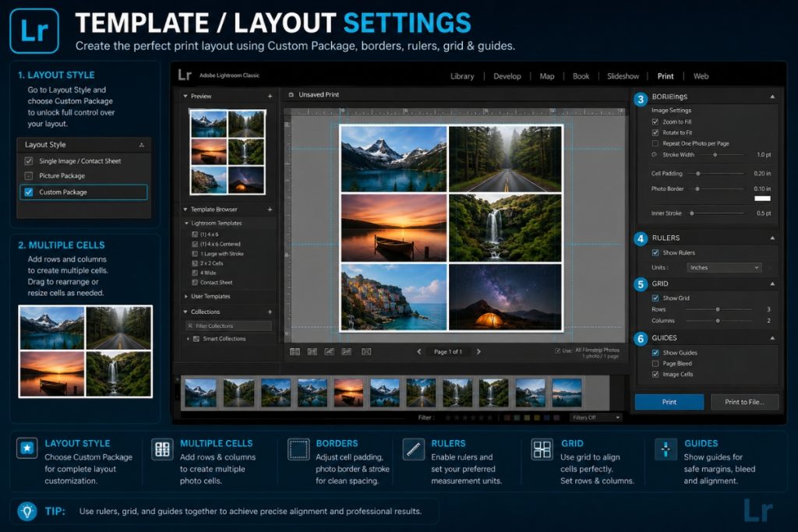Click the large Lr logo badge in the header
This screenshot has height=532, width=798.
(34, 30)
